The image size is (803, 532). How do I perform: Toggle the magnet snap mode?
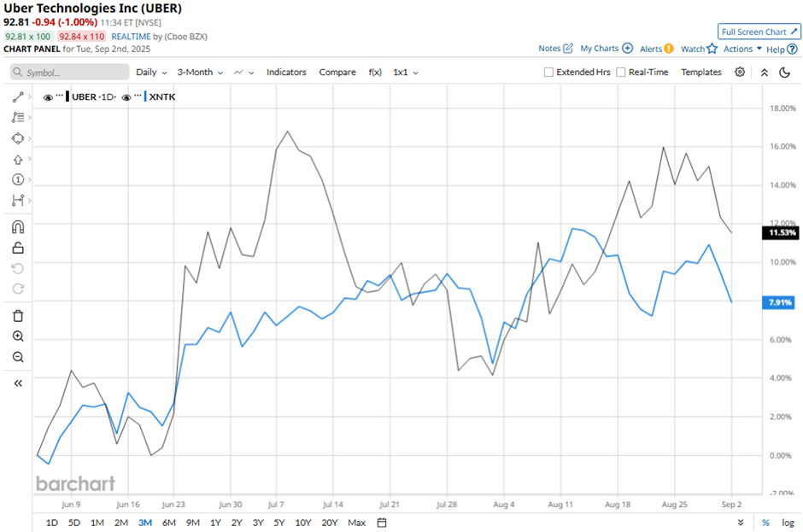pyautogui.click(x=18, y=227)
